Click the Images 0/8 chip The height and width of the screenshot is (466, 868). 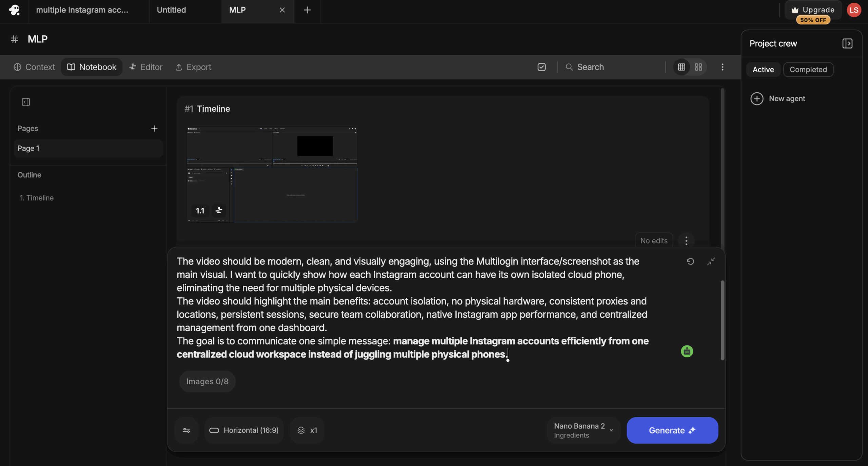207,381
